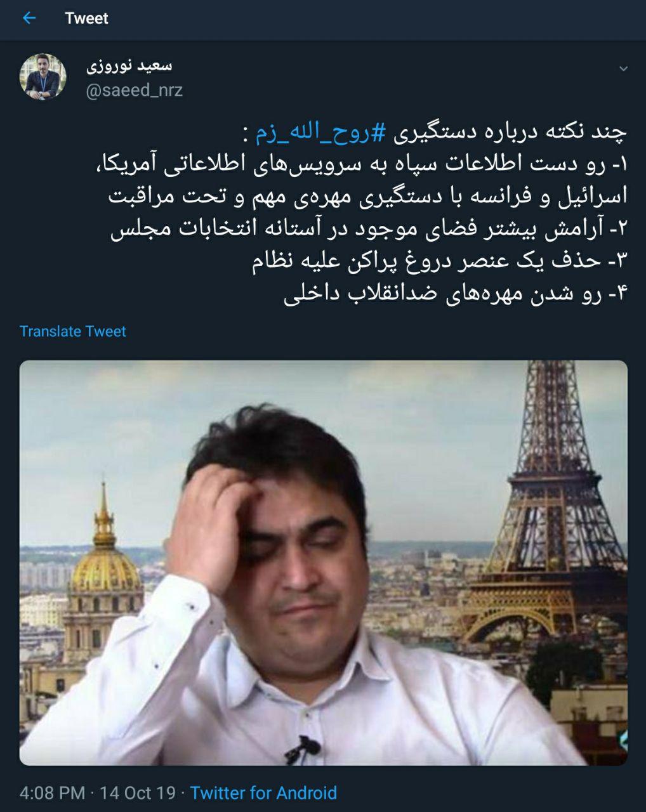Open author name سعید نوروزی
The width and height of the screenshot is (646, 812).
(129, 66)
